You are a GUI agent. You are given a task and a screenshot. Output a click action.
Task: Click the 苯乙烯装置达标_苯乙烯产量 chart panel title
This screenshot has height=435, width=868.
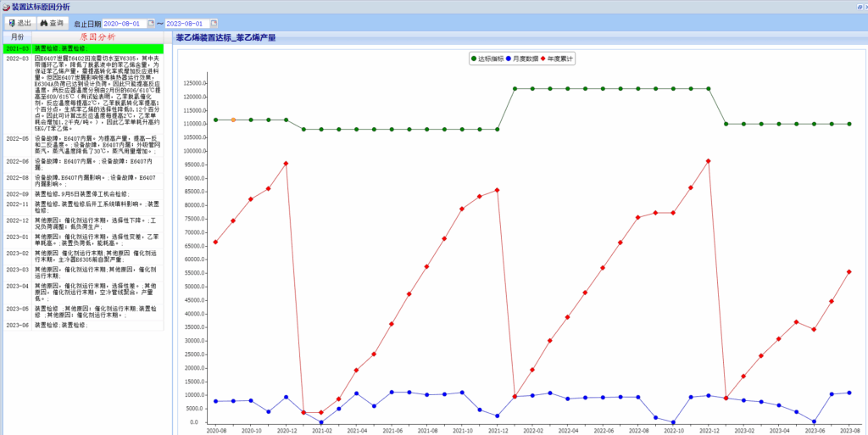tap(229, 37)
